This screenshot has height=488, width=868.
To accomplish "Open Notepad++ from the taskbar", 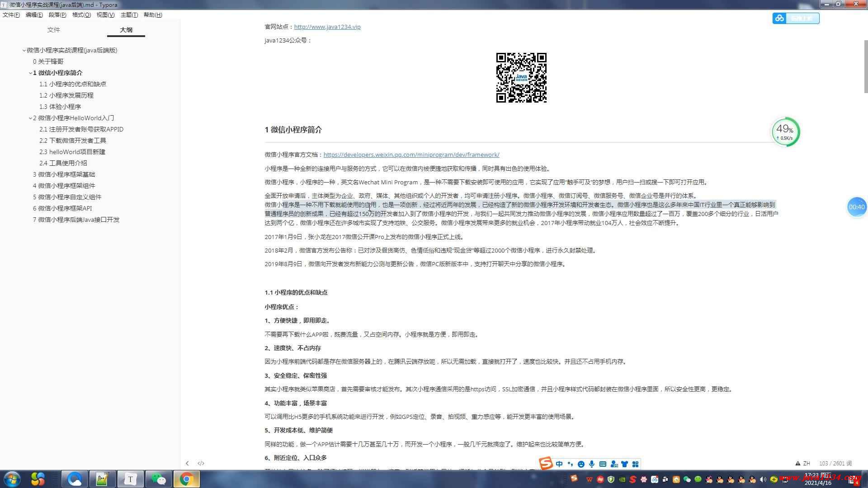I will pyautogui.click(x=102, y=479).
